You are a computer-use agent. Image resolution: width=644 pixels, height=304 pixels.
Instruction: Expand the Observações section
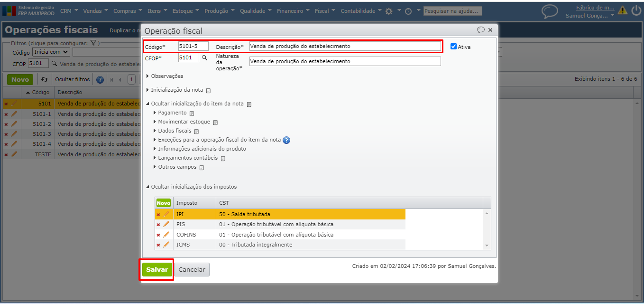point(165,76)
